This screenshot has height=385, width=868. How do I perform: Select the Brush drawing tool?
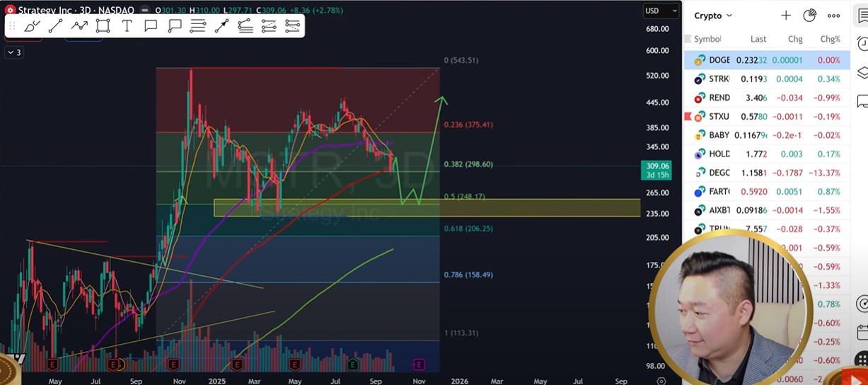[x=32, y=26]
